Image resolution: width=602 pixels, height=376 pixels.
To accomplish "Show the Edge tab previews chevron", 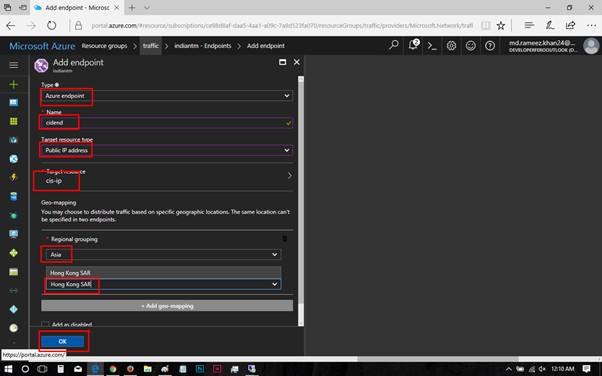I will [147, 8].
